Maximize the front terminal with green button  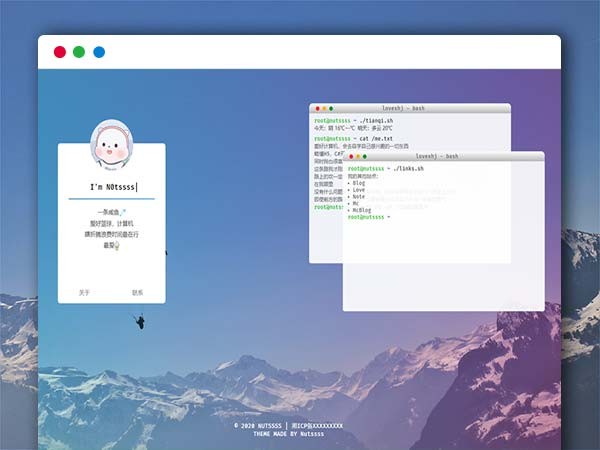coord(364,157)
